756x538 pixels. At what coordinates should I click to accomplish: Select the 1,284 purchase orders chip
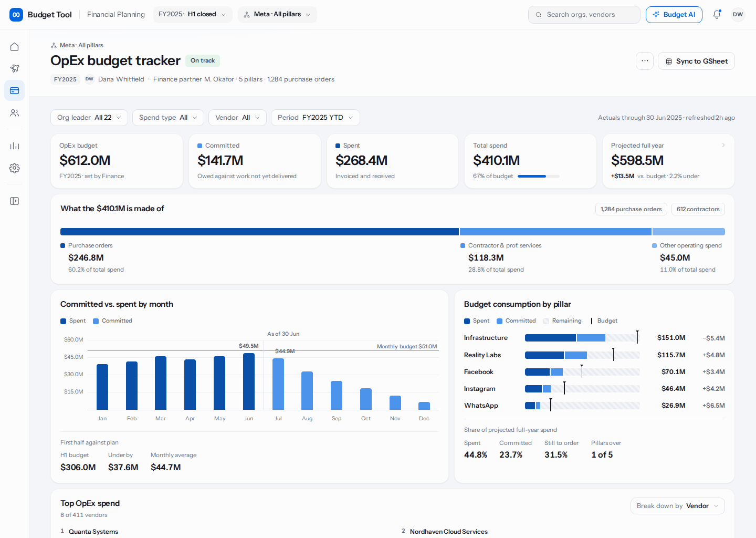coord(631,209)
